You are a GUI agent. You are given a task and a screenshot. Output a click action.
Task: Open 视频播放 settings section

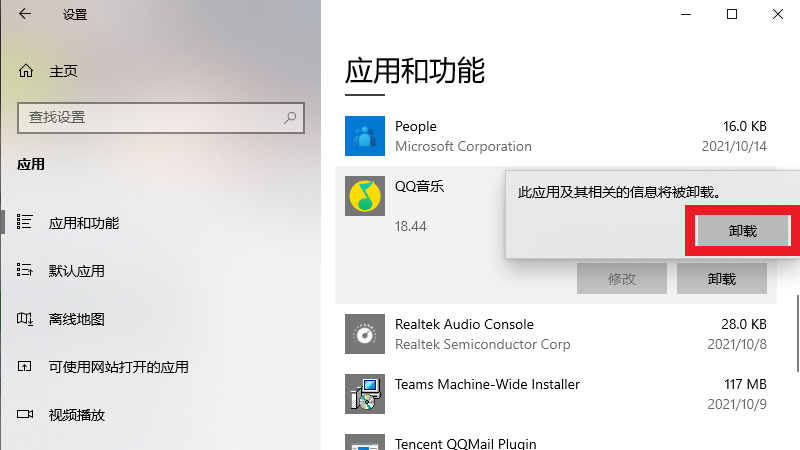pyautogui.click(x=77, y=415)
